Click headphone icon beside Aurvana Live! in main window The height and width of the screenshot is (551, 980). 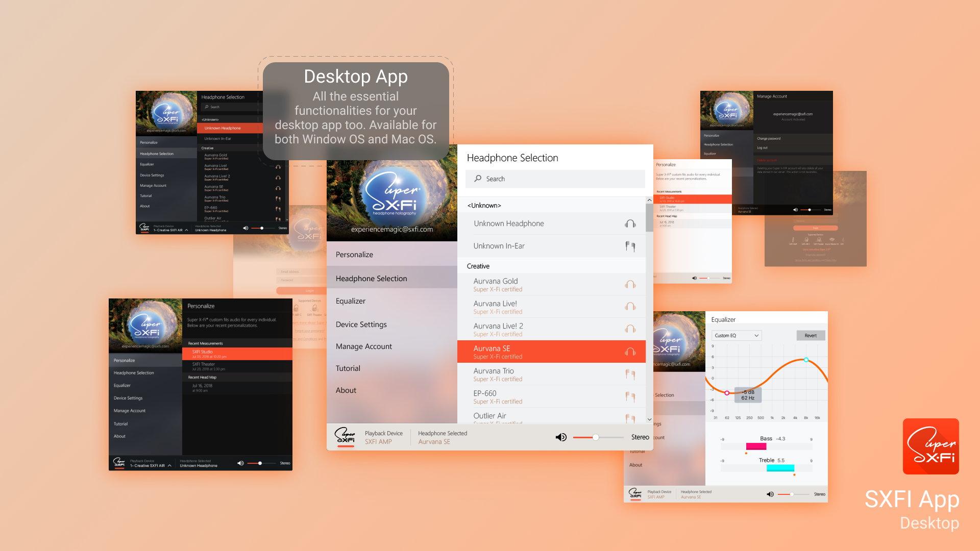630,307
